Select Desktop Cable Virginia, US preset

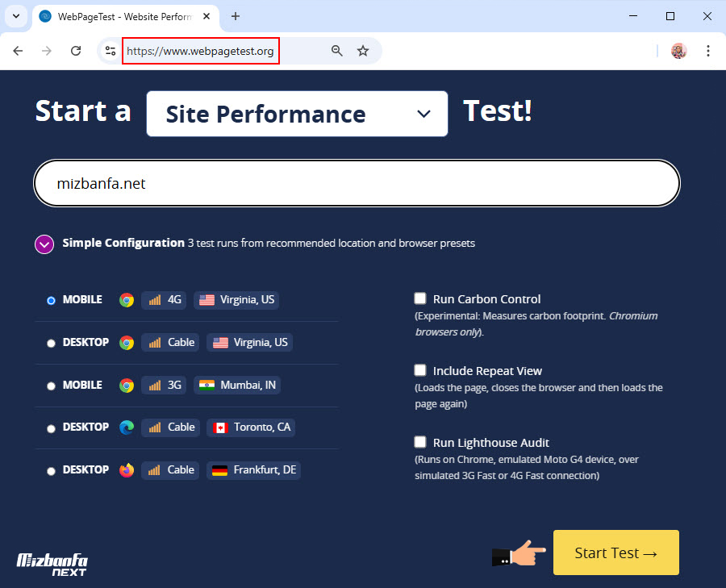(x=51, y=343)
